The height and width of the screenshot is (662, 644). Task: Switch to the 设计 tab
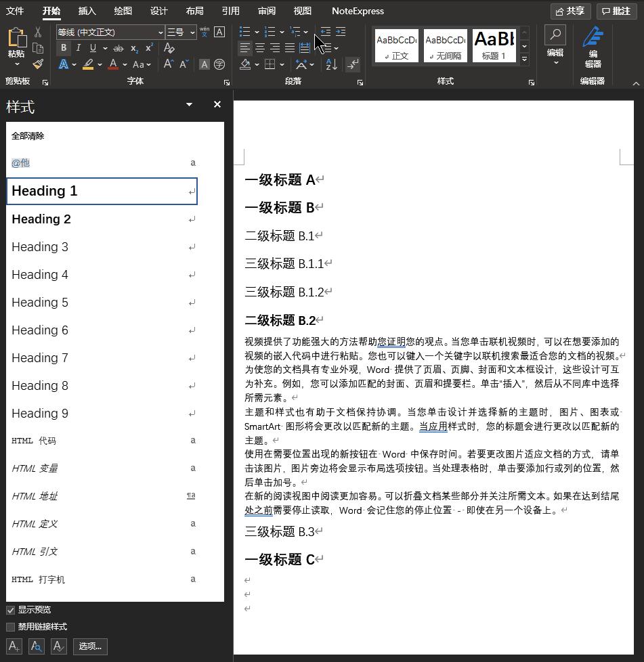click(x=158, y=11)
